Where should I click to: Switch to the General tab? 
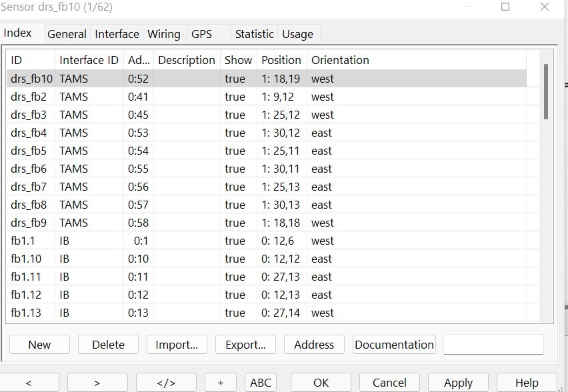coord(67,34)
